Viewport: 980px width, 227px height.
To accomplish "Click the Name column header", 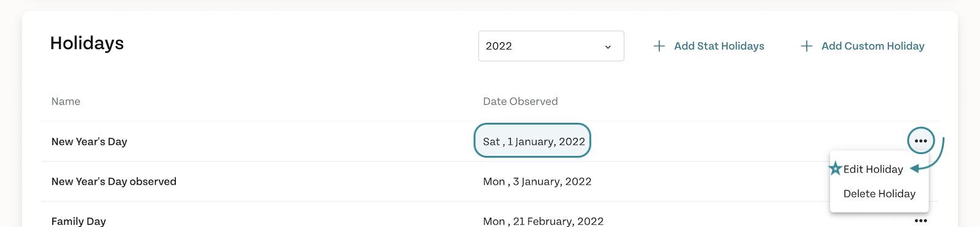I will tap(66, 101).
